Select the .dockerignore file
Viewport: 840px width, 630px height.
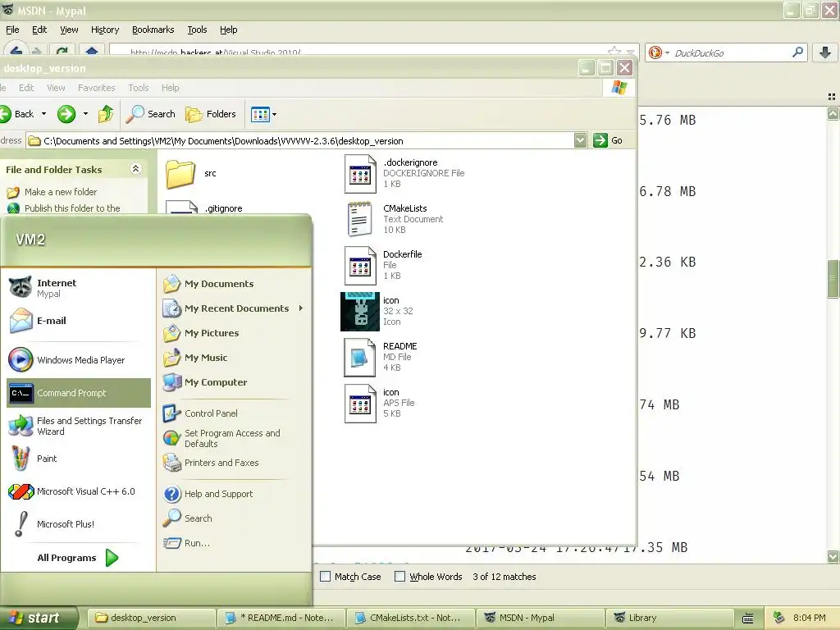(404, 173)
